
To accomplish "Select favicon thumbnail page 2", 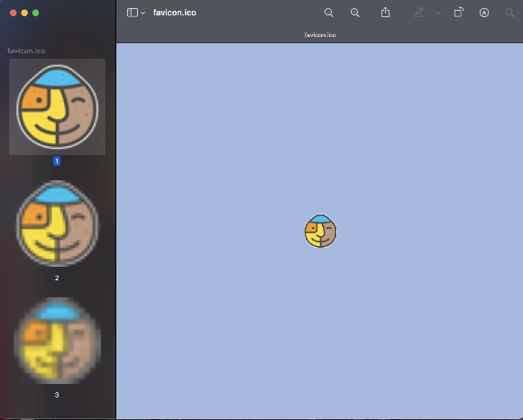I will [58, 224].
